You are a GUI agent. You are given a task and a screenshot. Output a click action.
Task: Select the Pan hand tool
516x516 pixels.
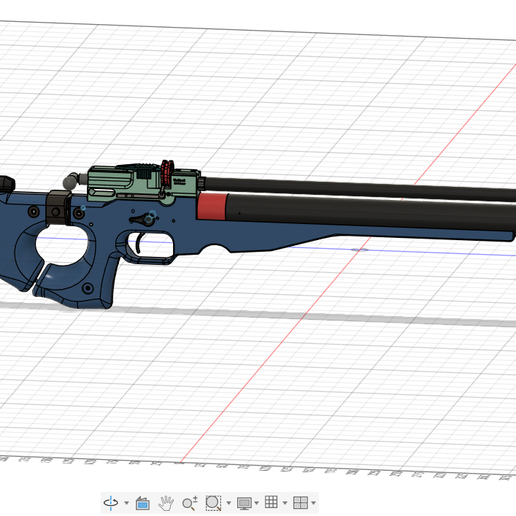pos(166,503)
